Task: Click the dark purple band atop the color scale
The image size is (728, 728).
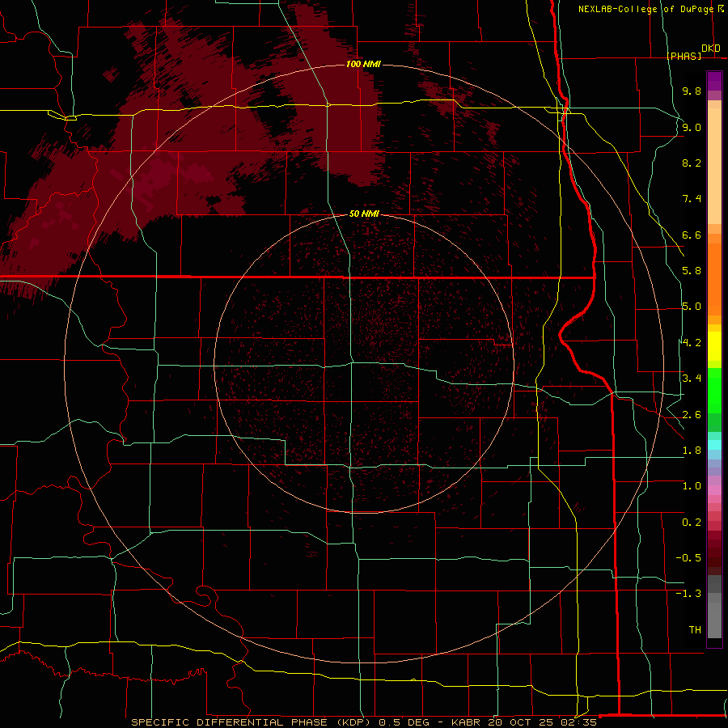Action: click(x=714, y=81)
